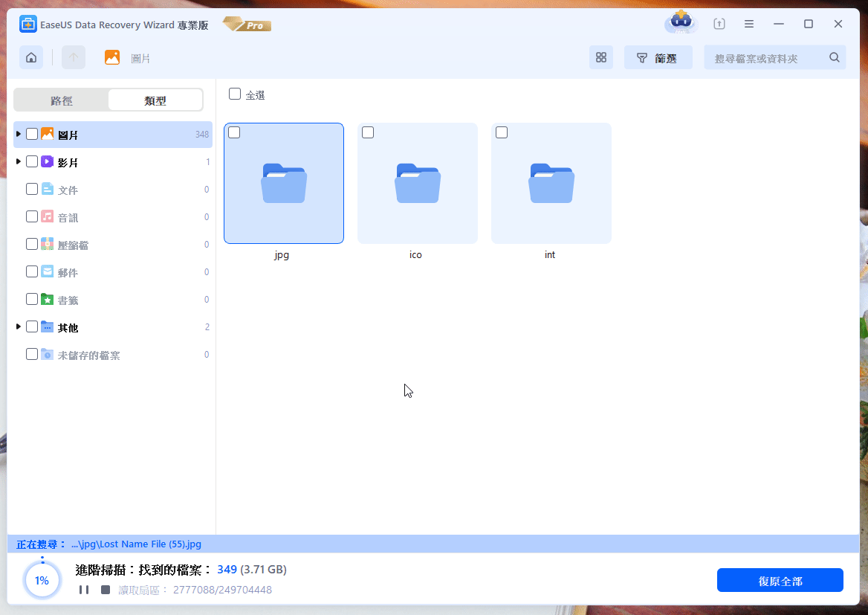The image size is (868, 615).
Task: Open the hamburger menu icon
Action: [x=749, y=24]
